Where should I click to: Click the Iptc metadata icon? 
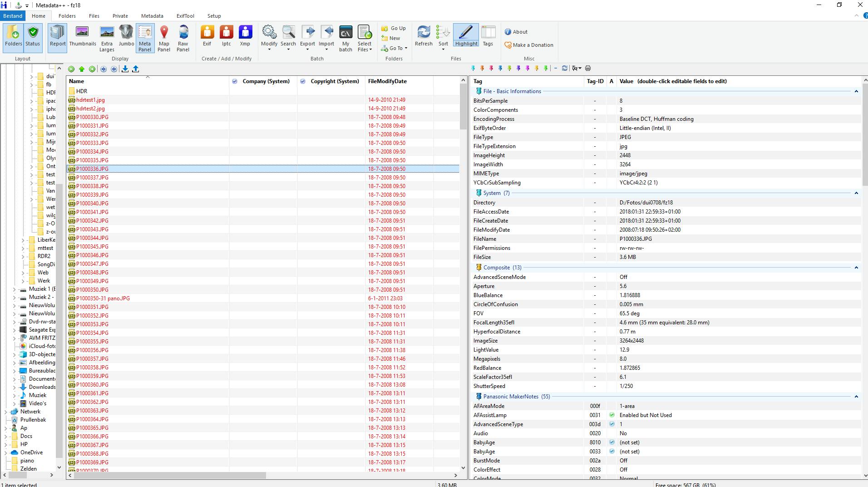tap(226, 36)
